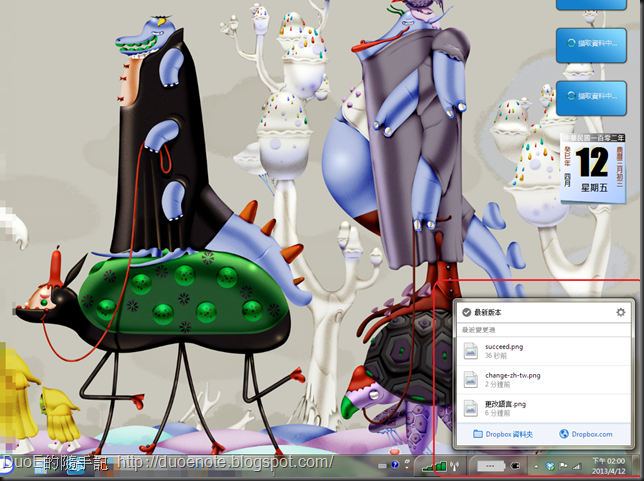This screenshot has width=644, height=481.
Task: Open the language bar options arrow
Action: (407, 468)
